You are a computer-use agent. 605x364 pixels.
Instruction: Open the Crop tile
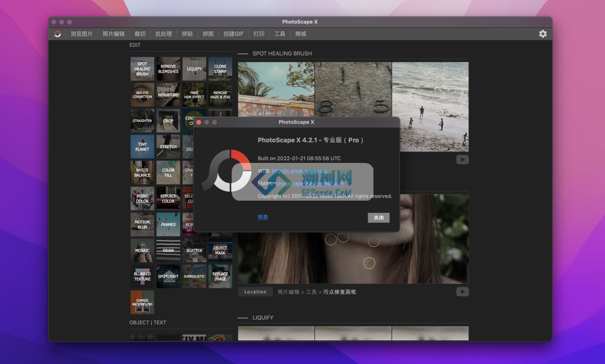pos(168,121)
